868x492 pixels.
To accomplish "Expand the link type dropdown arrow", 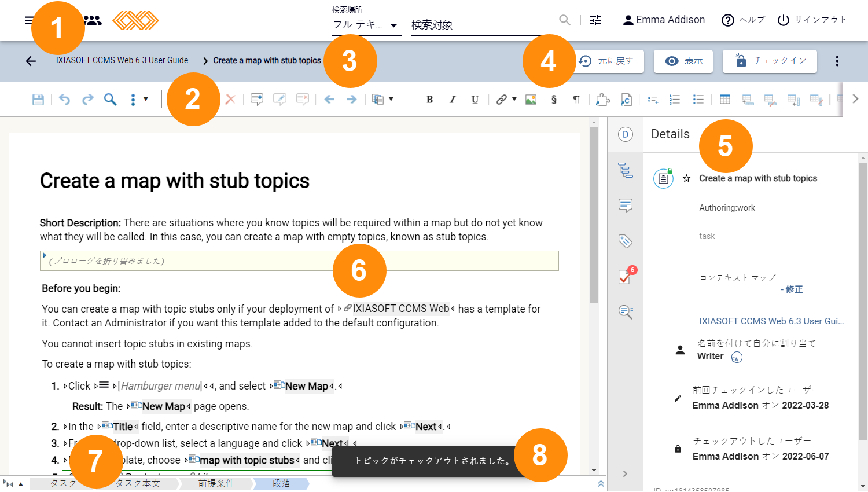I will coord(514,100).
